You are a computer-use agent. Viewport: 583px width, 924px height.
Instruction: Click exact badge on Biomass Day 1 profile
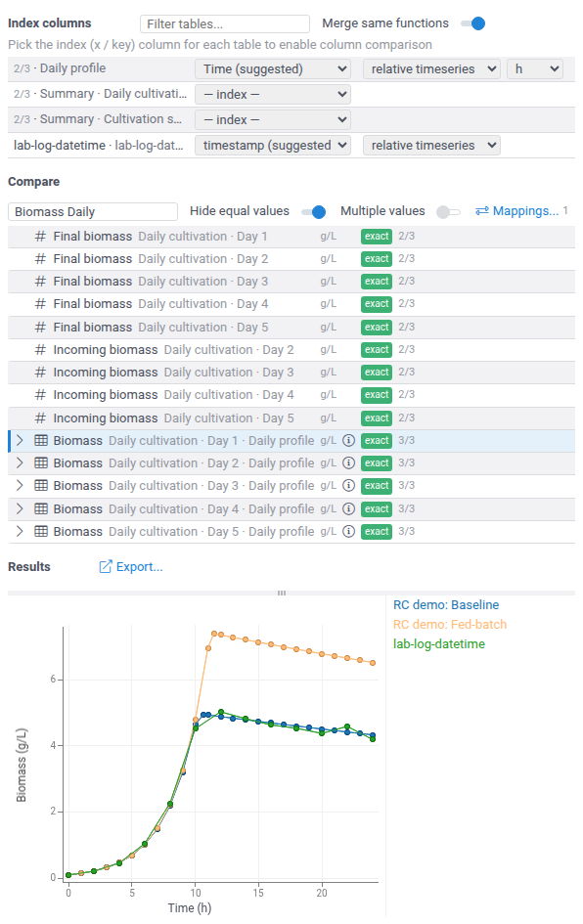tap(376, 440)
